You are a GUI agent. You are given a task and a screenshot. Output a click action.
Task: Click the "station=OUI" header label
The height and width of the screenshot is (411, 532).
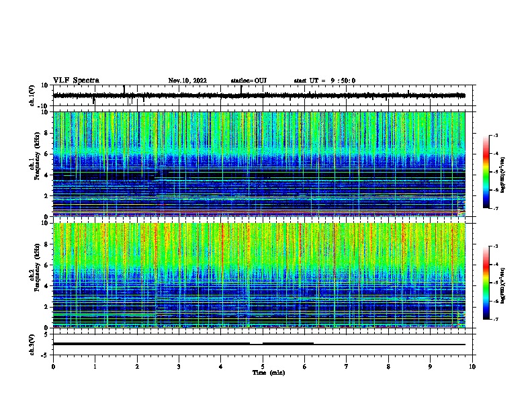coord(249,81)
